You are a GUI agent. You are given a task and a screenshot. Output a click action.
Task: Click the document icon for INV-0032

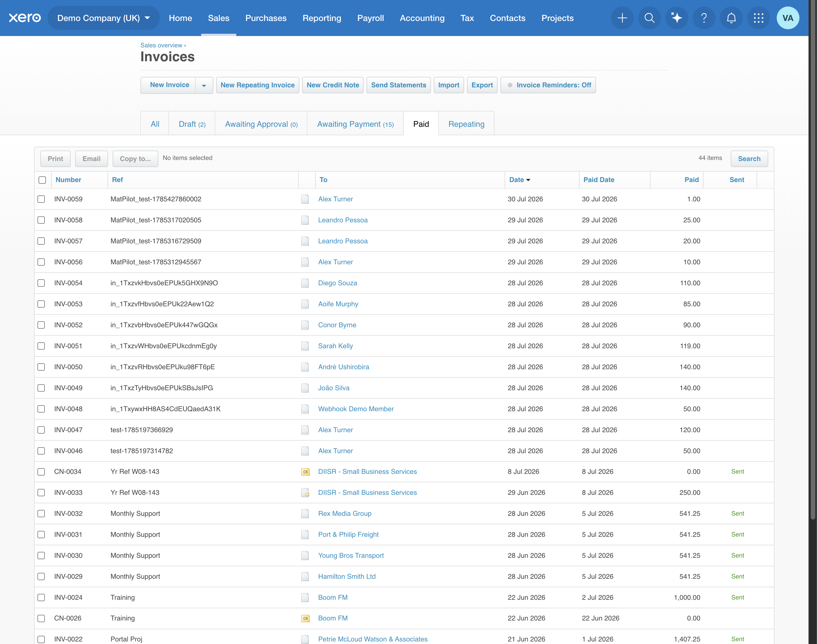[x=305, y=514]
